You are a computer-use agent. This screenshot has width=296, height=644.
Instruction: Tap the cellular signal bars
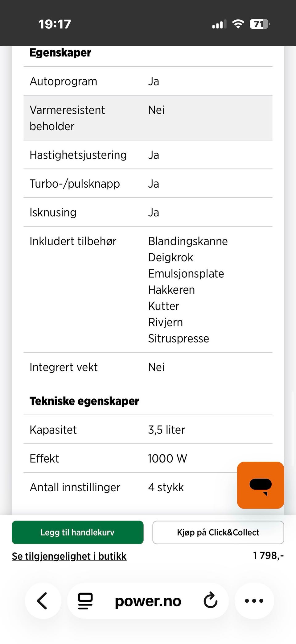coord(219,24)
